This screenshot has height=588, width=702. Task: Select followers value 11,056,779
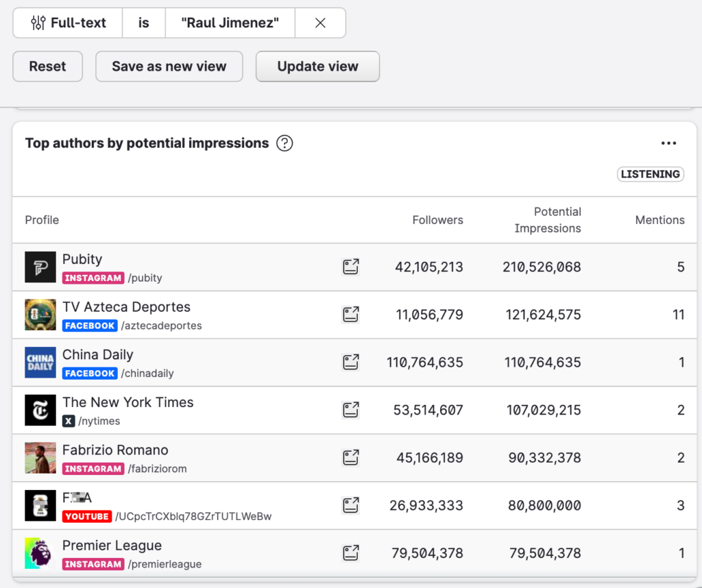point(429,315)
